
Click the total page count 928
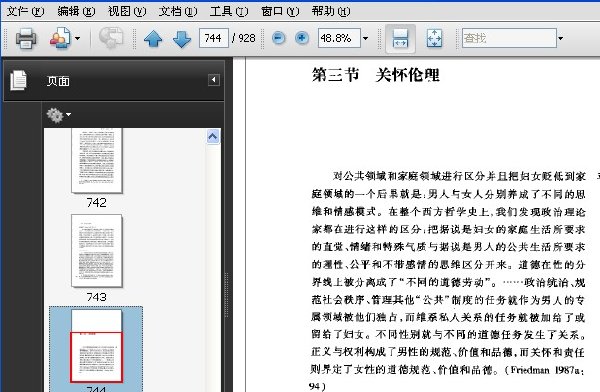[x=247, y=38]
